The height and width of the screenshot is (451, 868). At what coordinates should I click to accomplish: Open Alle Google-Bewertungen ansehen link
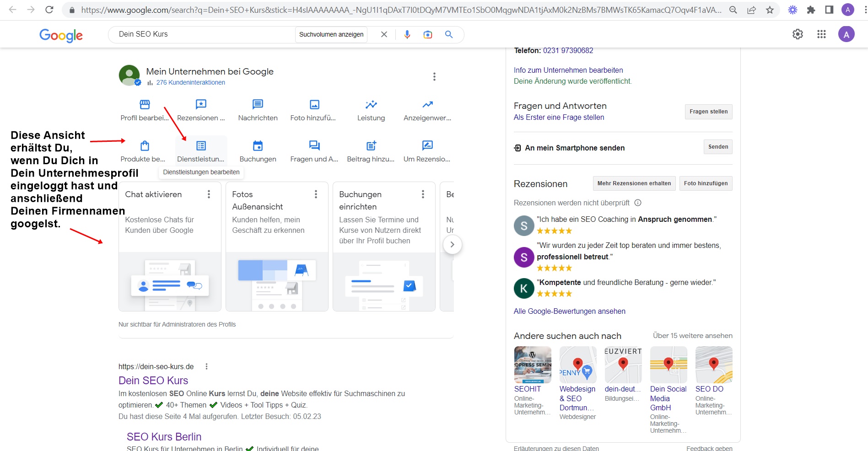tap(569, 311)
